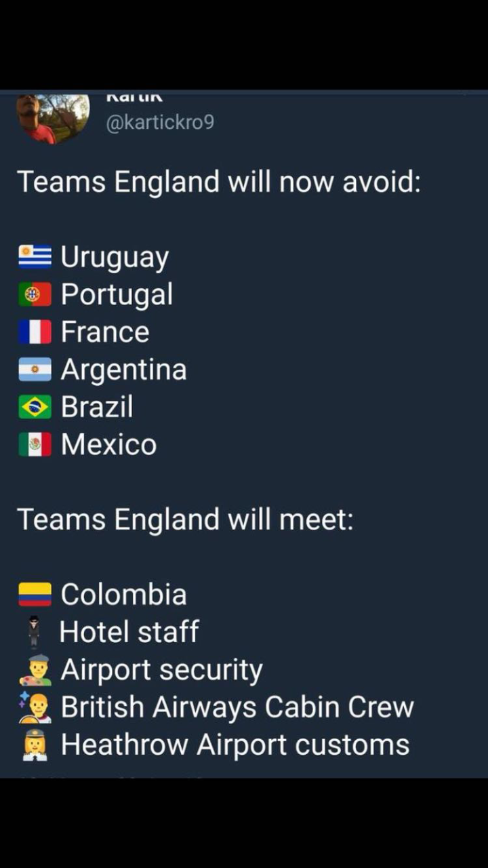
Task: Select the Mexico flag emoji
Action: coord(35,444)
